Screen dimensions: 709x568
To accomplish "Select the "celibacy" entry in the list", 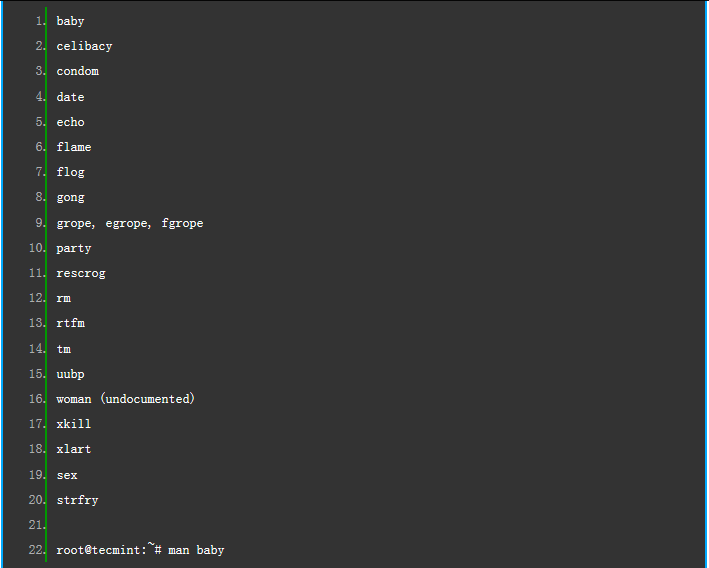I will (x=84, y=46).
